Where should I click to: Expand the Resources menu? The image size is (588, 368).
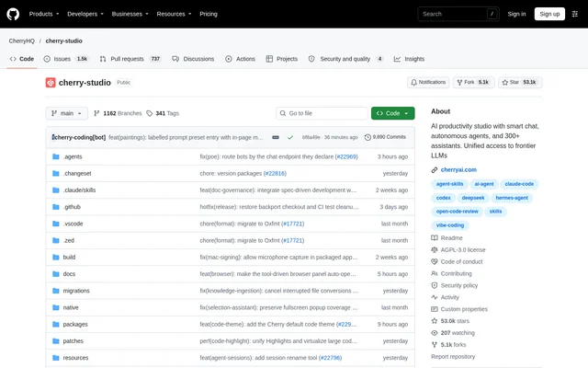[174, 14]
